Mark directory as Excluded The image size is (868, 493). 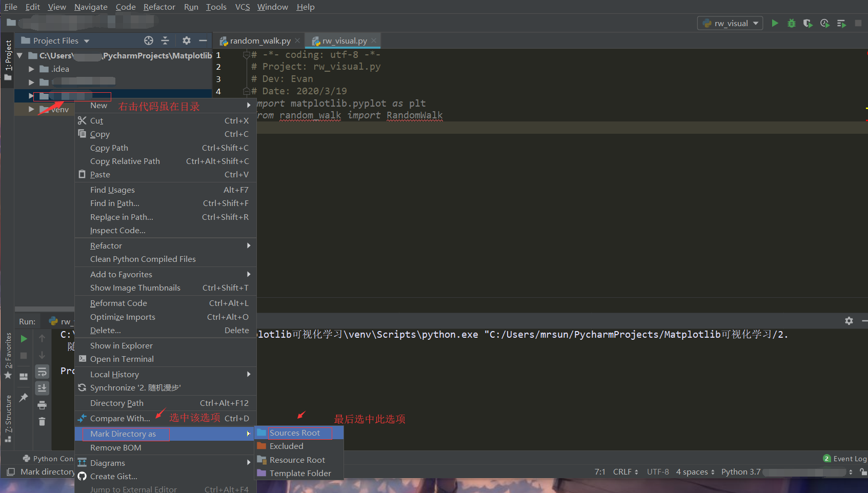point(299,446)
